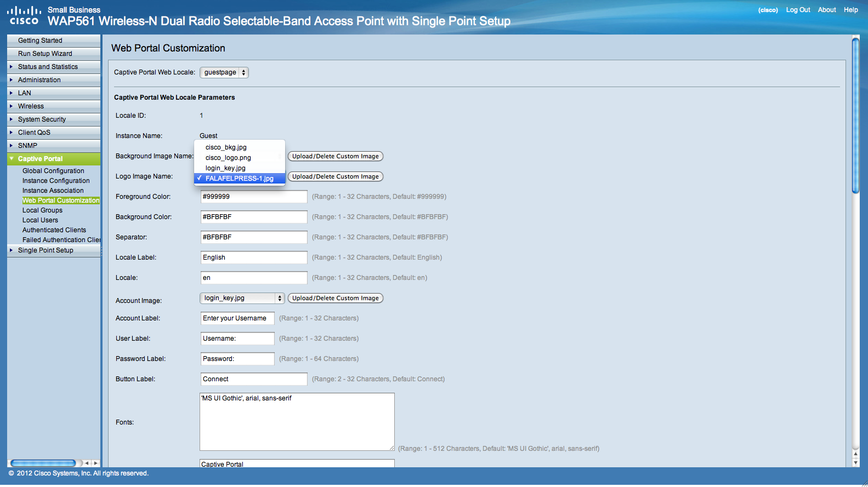Open the About link
868x487 pixels.
pos(827,10)
